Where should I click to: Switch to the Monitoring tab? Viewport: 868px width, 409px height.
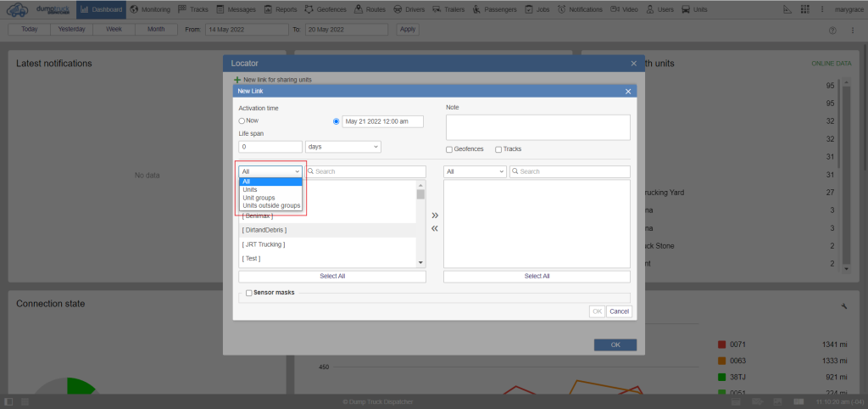click(150, 9)
